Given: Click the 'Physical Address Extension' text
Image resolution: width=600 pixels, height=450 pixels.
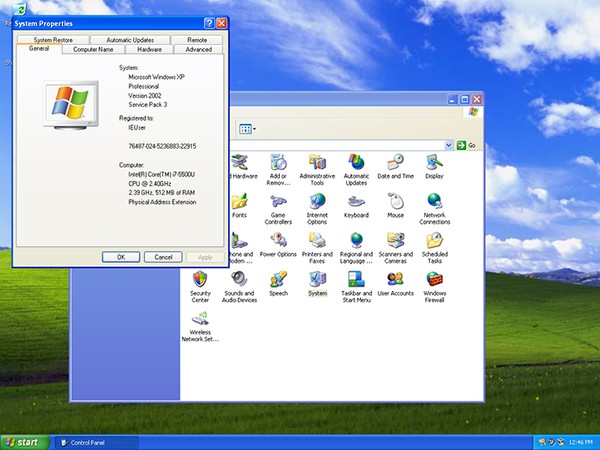Looking at the screenshot, I should [x=162, y=202].
